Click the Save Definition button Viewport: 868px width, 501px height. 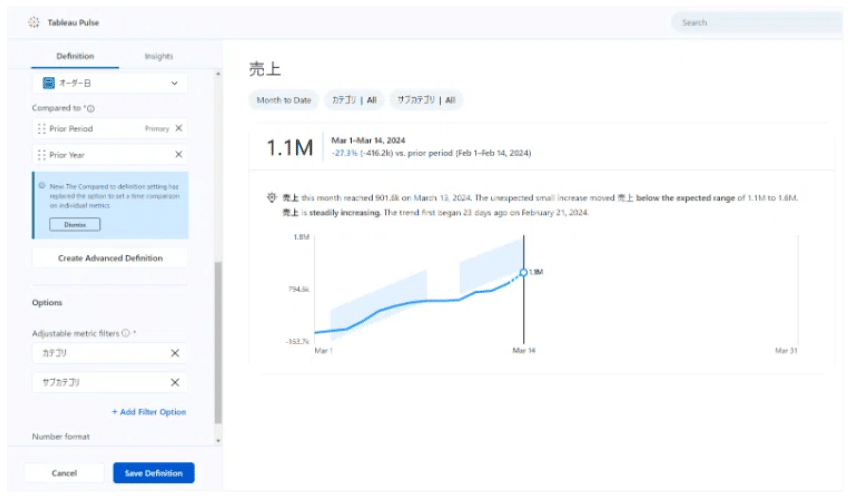153,473
